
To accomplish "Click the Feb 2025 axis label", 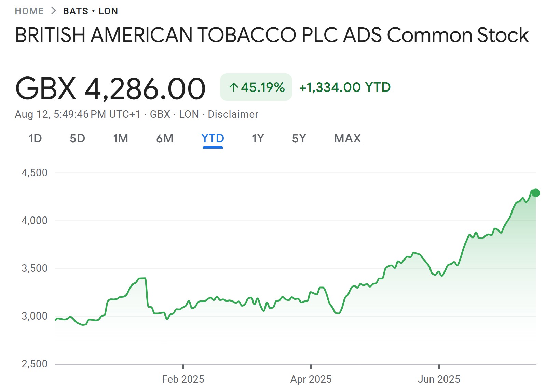I will coord(183,379).
